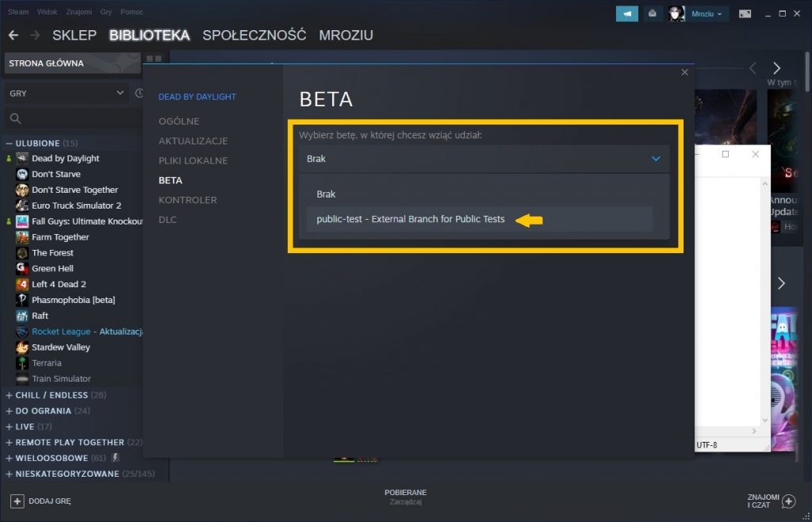Open the GRY library filter dropdown
Image resolution: width=812 pixels, height=522 pixels.
[x=67, y=94]
